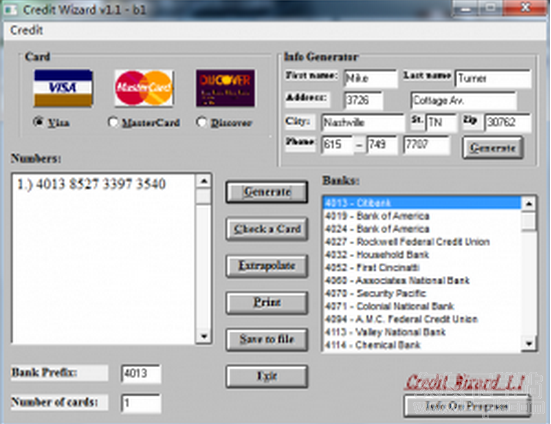Screen dimensions: 551x424
Task: Click the Bank Prefix input field
Action: 141,373
